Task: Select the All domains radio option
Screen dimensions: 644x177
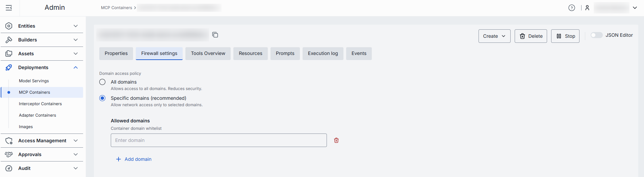Action: coord(102,82)
